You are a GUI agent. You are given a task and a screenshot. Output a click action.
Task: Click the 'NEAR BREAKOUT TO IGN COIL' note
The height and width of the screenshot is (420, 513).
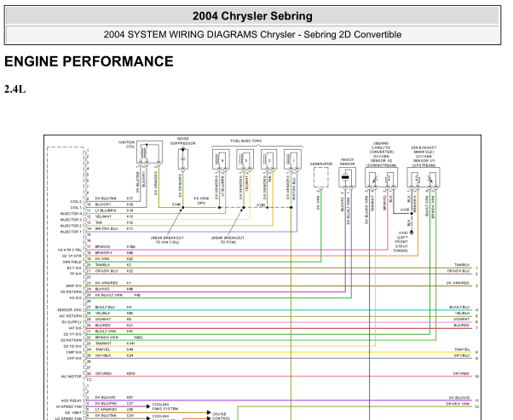(x=167, y=239)
